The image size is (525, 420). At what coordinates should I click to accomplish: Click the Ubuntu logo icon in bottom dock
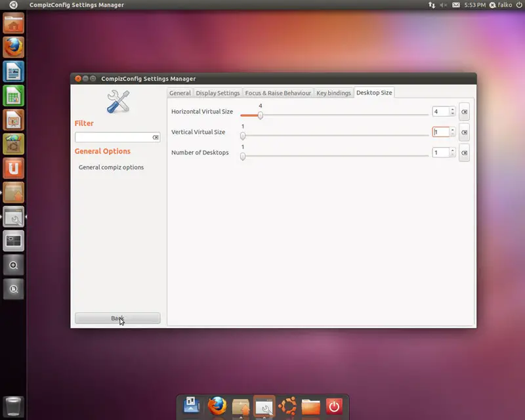click(287, 406)
